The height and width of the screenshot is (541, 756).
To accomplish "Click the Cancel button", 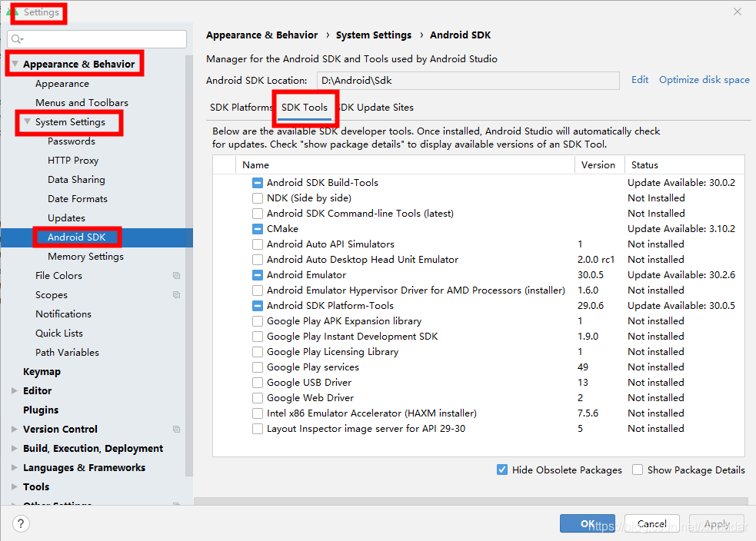I will tap(652, 523).
